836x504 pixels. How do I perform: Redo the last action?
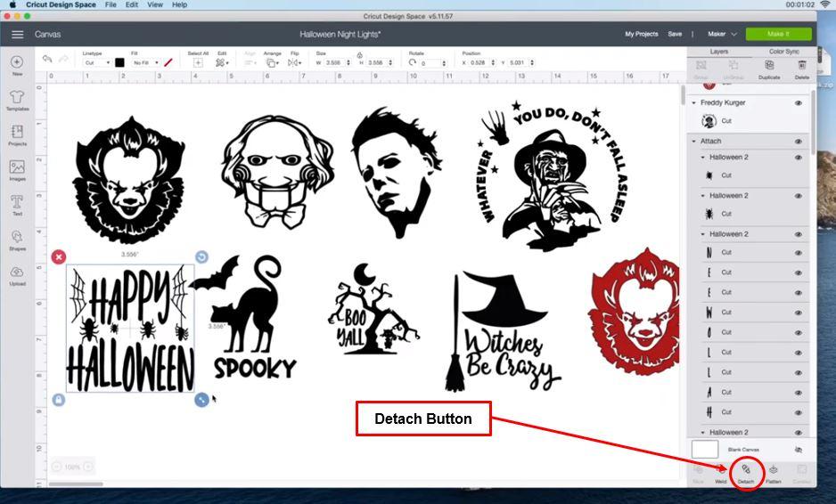point(63,59)
